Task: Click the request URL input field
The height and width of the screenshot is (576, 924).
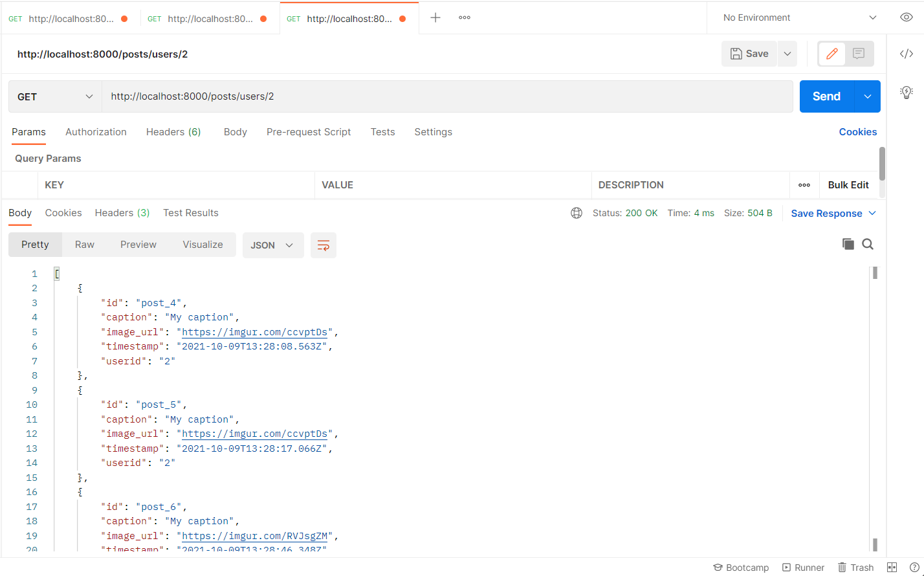Action: coord(447,96)
